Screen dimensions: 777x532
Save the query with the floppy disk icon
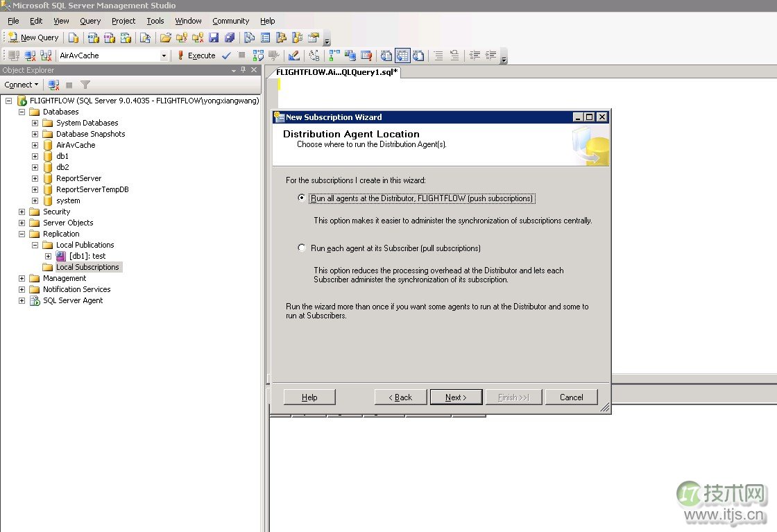[214, 37]
